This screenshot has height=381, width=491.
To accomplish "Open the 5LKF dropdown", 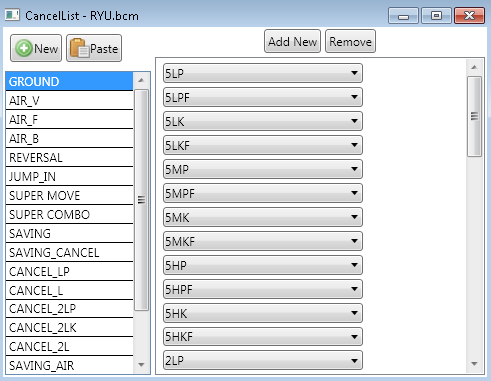I will pos(263,145).
